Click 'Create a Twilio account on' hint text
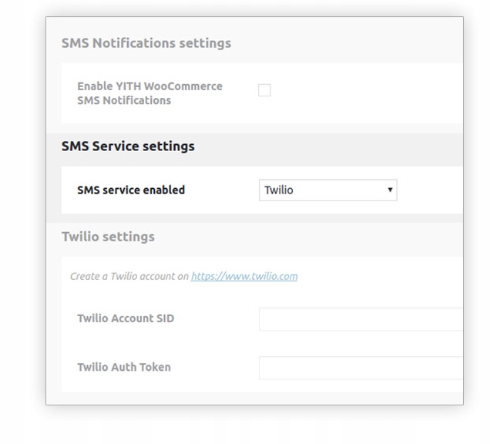The height and width of the screenshot is (444, 504). coord(129,276)
